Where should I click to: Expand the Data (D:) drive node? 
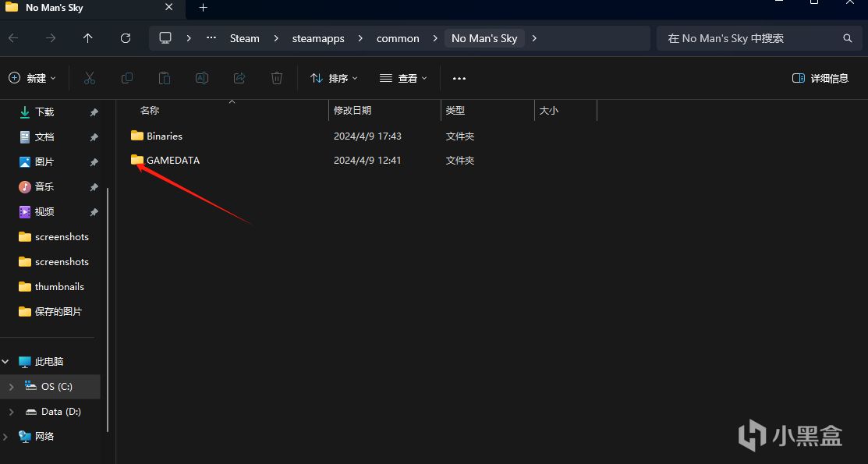(11, 412)
